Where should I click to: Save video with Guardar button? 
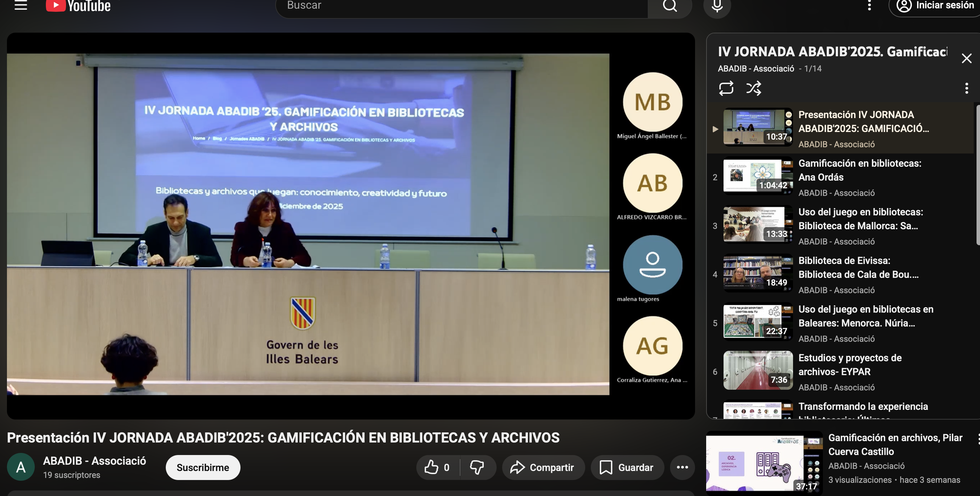point(627,467)
